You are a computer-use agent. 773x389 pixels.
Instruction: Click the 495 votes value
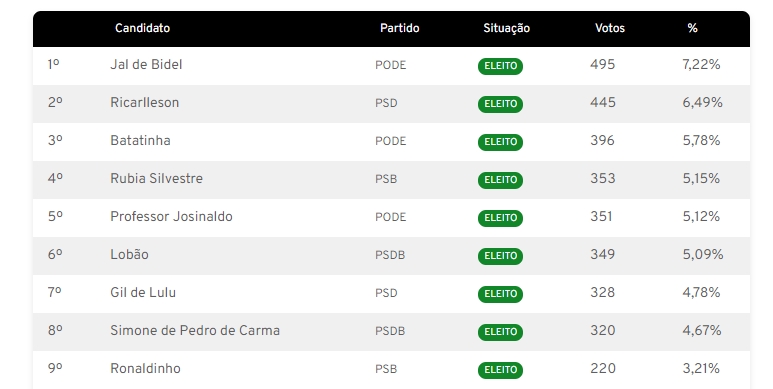coord(602,65)
